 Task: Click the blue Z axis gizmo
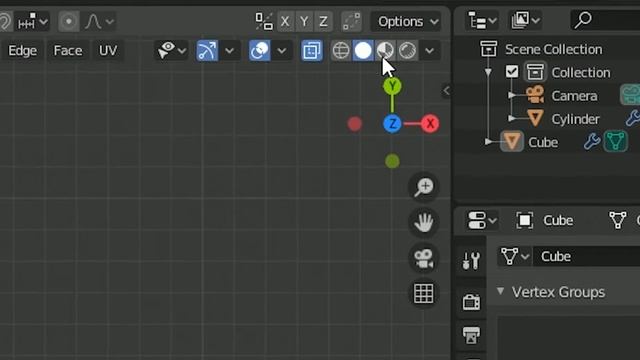click(x=392, y=123)
